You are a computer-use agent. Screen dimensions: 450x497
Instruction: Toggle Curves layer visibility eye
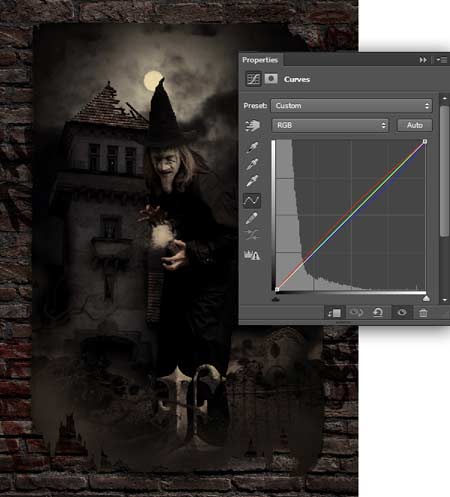(402, 313)
